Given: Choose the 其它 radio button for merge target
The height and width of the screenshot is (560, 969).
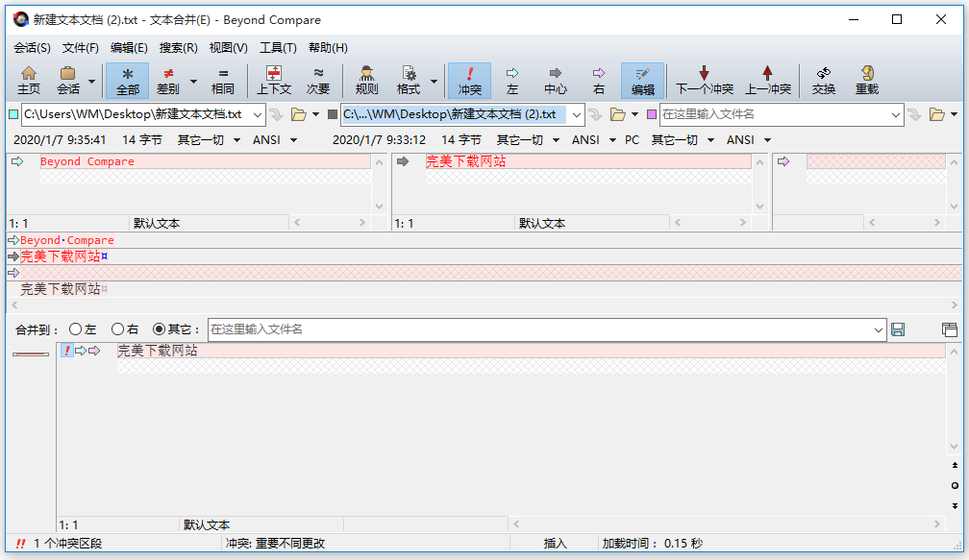Looking at the screenshot, I should coord(160,329).
